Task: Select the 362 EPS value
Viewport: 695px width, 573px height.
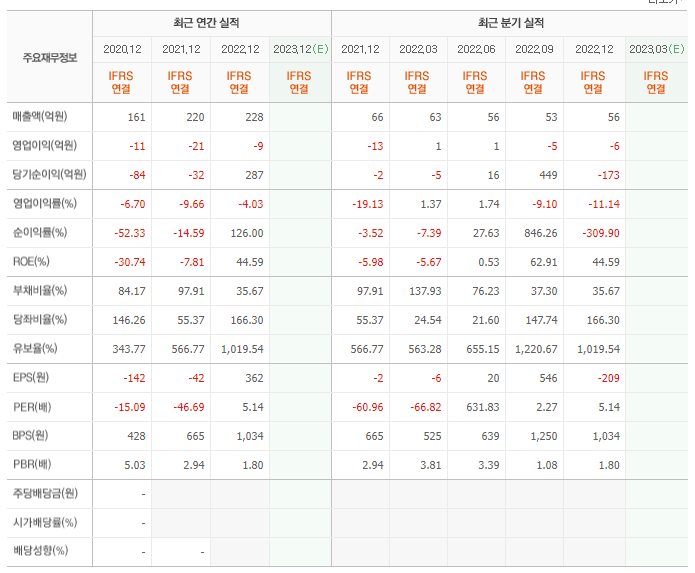Action: point(254,378)
